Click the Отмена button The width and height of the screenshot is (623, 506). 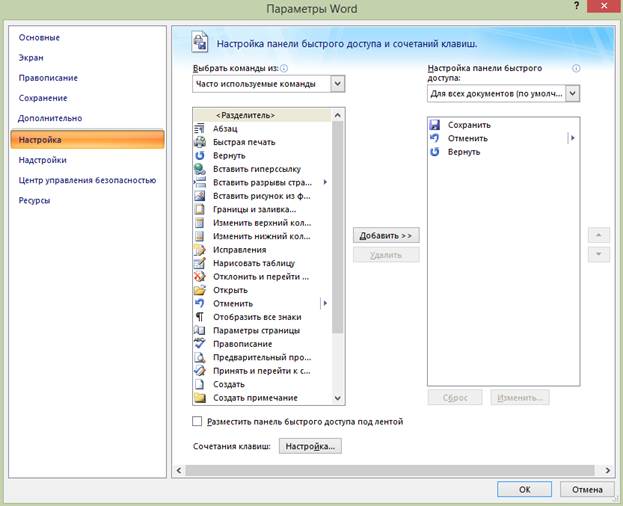[587, 490]
